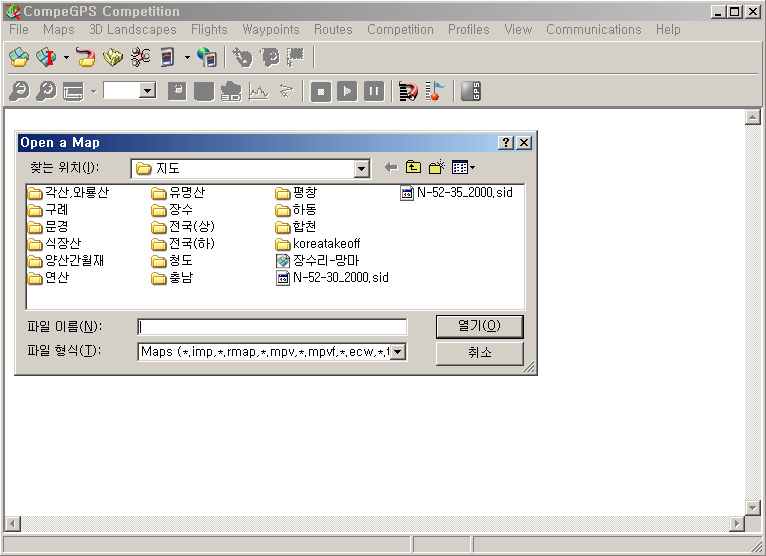Click the flag and red ball icon
The width and height of the screenshot is (766, 556).
coord(435,91)
